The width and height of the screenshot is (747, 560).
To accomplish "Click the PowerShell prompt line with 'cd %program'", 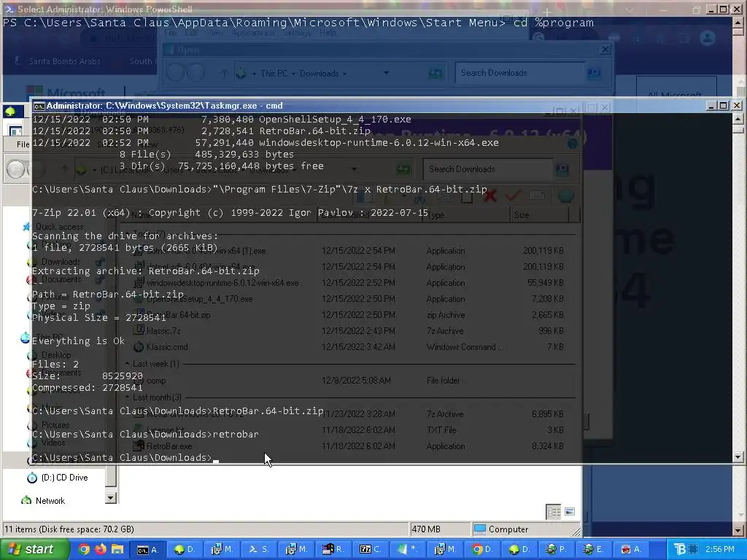I will coord(298,23).
